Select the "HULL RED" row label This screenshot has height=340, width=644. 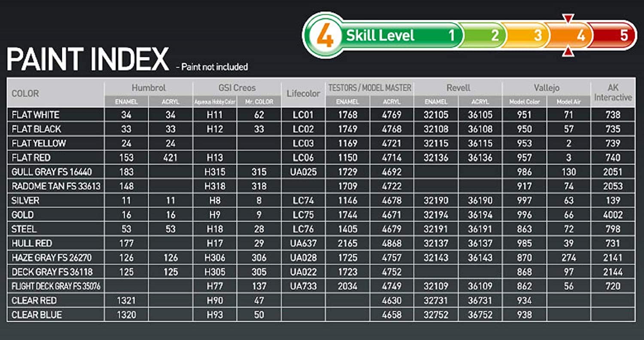32,243
